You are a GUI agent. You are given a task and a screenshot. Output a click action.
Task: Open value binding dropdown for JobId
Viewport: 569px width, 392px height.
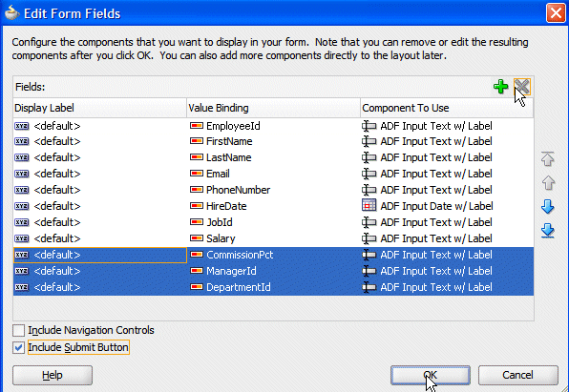[x=274, y=222]
